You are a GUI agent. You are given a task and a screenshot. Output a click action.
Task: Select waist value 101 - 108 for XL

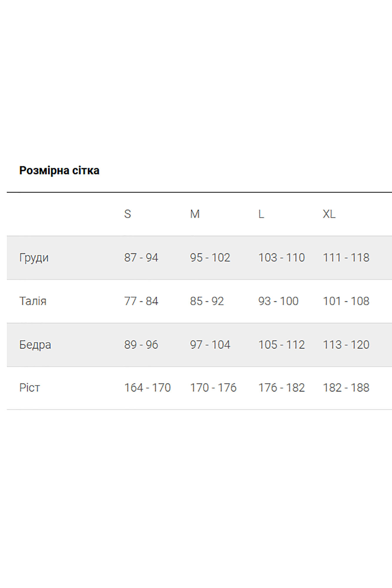[x=346, y=301]
